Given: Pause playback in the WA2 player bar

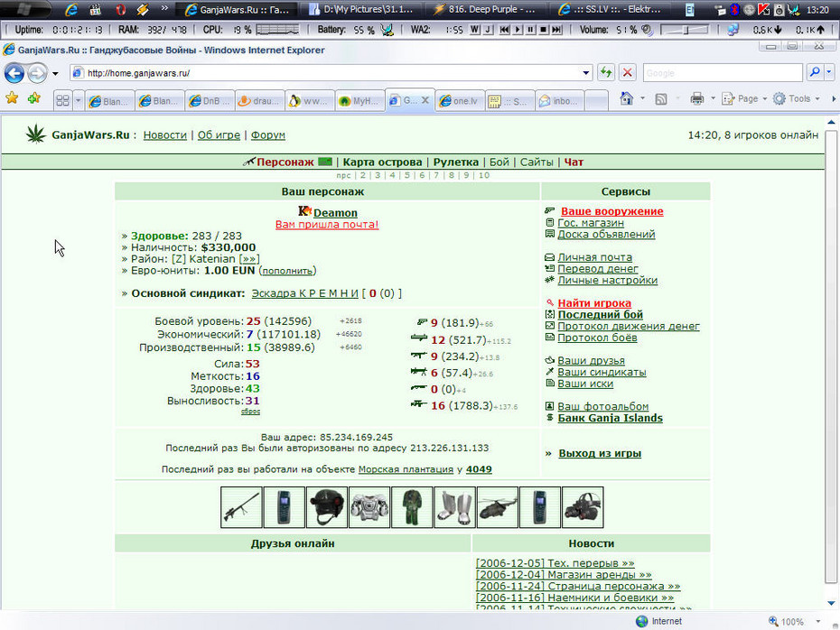Looking at the screenshot, I should pyautogui.click(x=530, y=30).
